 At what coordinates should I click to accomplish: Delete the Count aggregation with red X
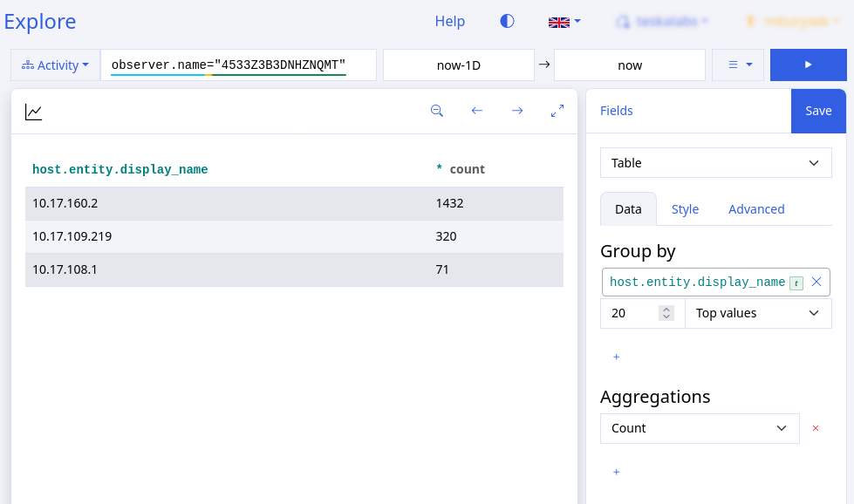click(816, 428)
